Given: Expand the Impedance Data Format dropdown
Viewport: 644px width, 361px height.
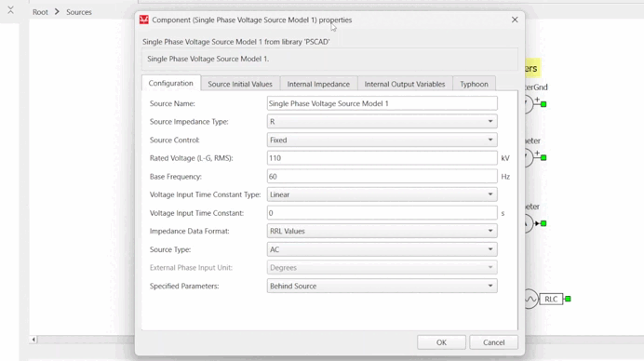Looking at the screenshot, I should (382, 232).
